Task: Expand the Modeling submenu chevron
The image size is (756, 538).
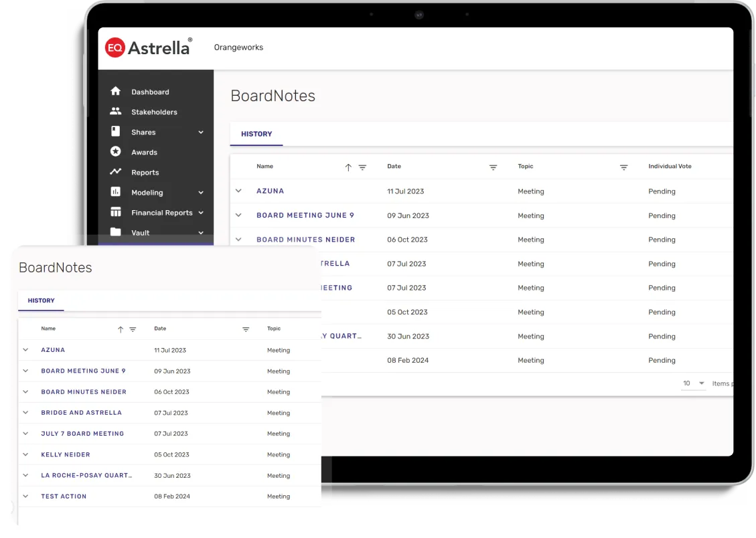Action: coord(201,193)
